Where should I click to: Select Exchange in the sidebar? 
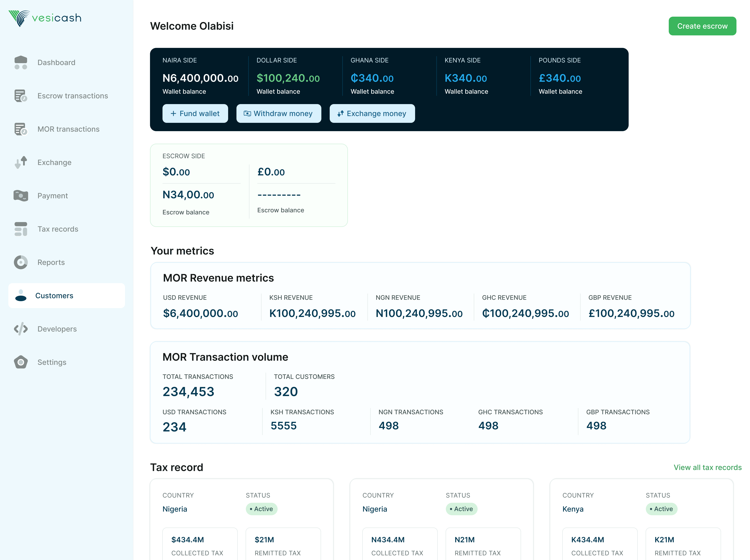(x=67, y=162)
